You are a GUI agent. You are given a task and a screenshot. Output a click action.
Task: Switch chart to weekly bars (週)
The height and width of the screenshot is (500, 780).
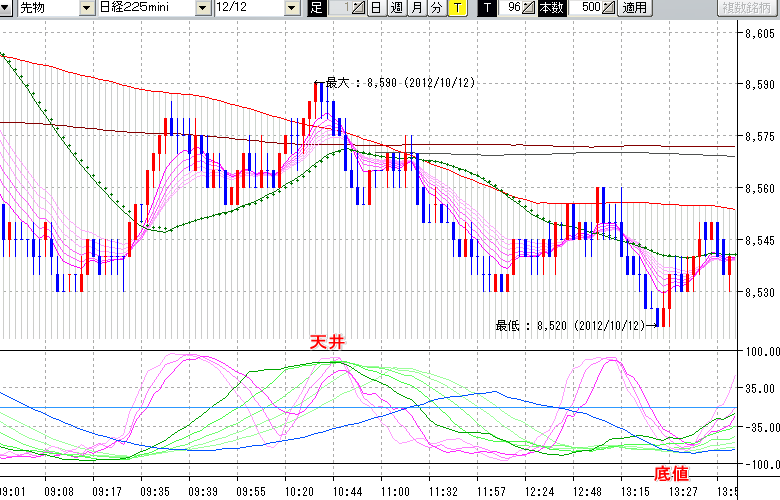[396, 8]
